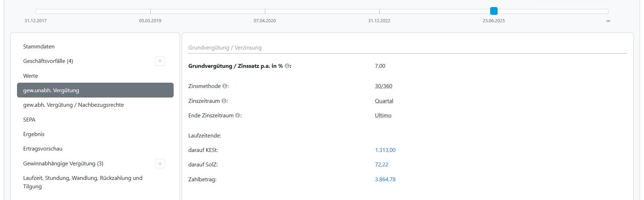The width and height of the screenshot is (644, 200).
Task: Click info icon next to Grundvergütung / Zinssatz
Action: pos(287,66)
